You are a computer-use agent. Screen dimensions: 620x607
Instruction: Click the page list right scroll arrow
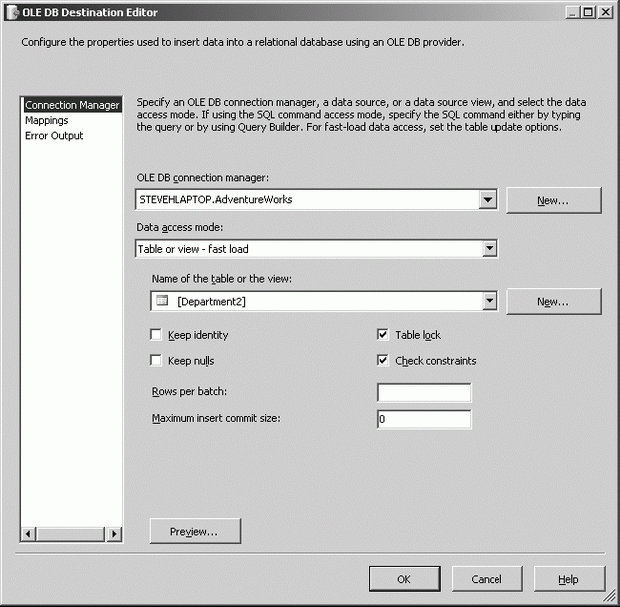pos(114,534)
